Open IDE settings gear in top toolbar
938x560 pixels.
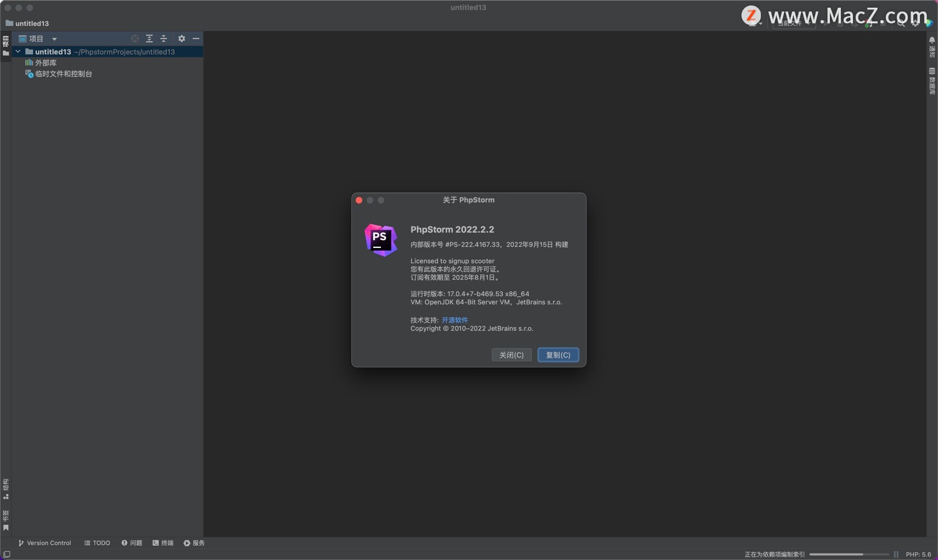click(915, 24)
